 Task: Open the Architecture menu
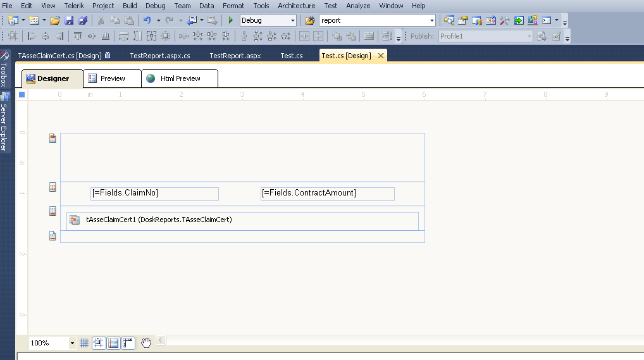(x=297, y=6)
